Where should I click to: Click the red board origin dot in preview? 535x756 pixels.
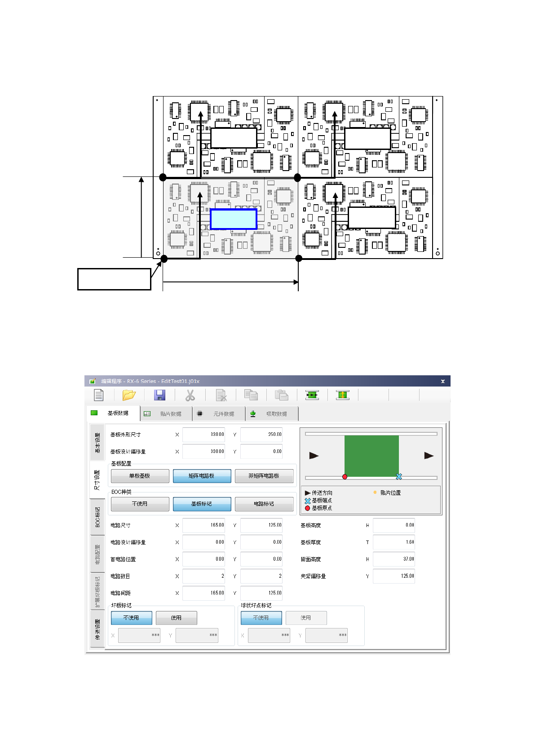pos(345,477)
